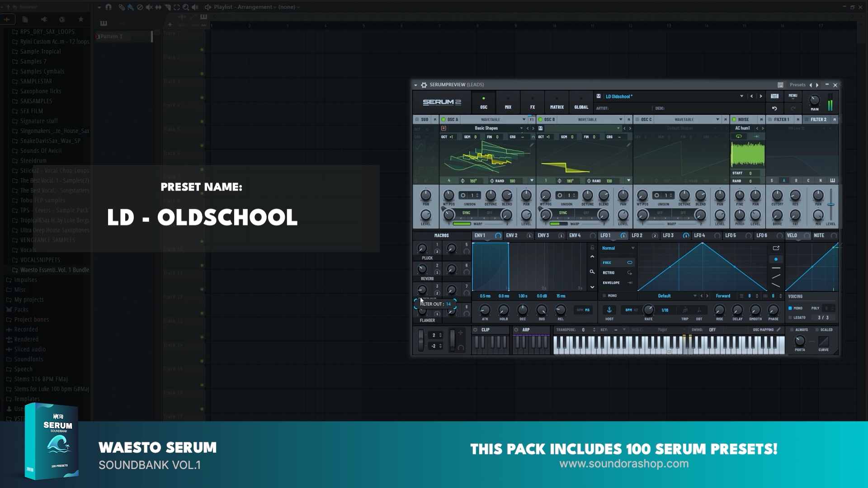Enable OSC C

coord(637,120)
